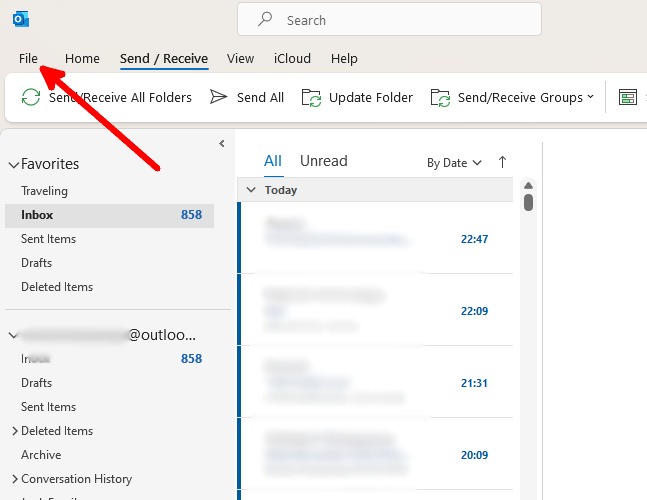The height and width of the screenshot is (500, 647).
Task: Collapse the Favorites section
Action: click(x=14, y=165)
